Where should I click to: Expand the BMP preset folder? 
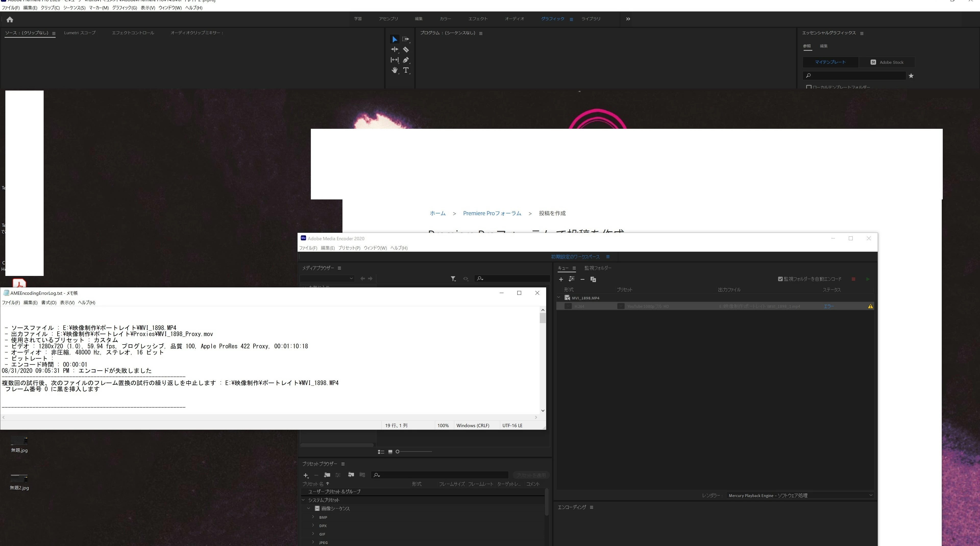313,517
